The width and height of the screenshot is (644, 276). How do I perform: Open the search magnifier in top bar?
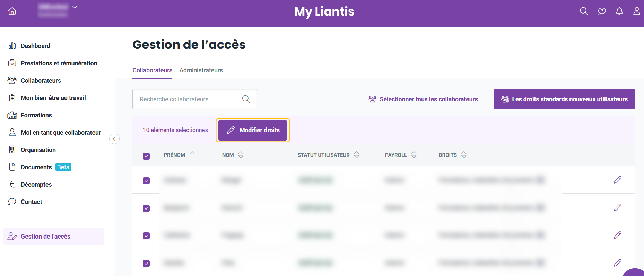(584, 11)
